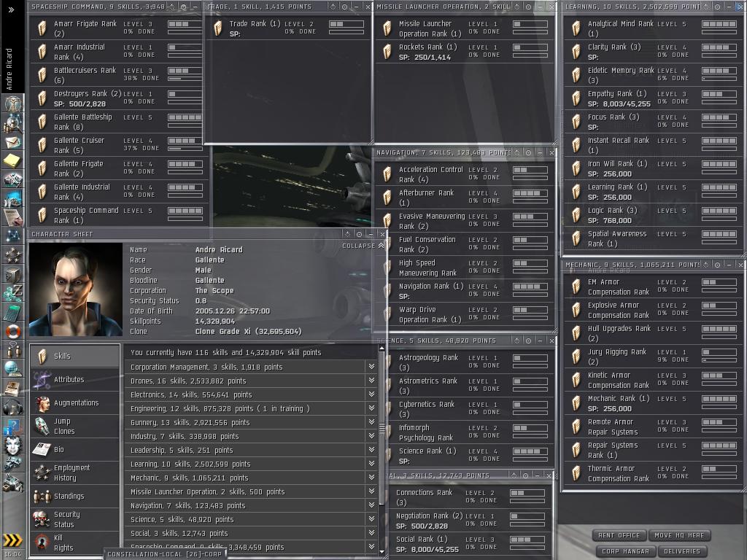
Task: Collapse the character info header
Action: pos(363,246)
